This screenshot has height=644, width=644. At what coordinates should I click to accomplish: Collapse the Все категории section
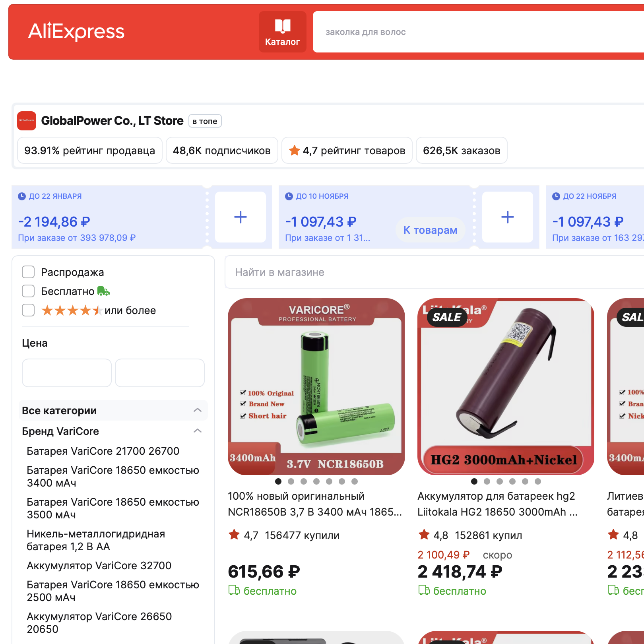pyautogui.click(x=198, y=410)
